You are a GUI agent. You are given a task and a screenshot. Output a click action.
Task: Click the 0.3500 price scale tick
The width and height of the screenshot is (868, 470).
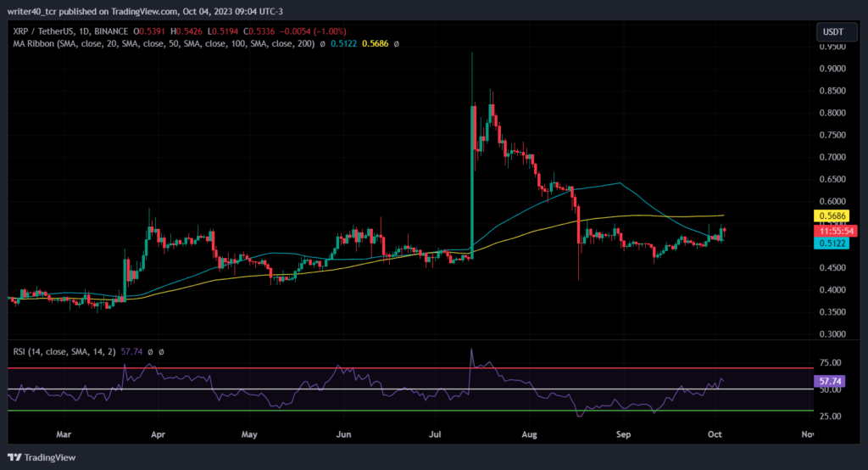click(832, 312)
